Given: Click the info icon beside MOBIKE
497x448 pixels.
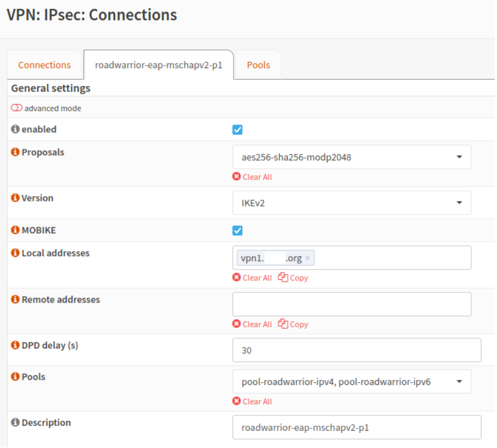Looking at the screenshot, I should [x=15, y=230].
